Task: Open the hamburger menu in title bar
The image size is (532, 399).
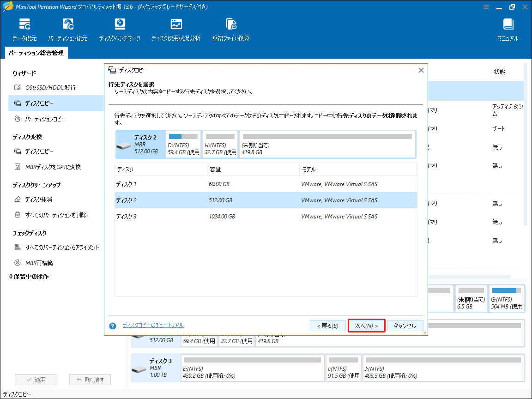Action: tap(486, 7)
